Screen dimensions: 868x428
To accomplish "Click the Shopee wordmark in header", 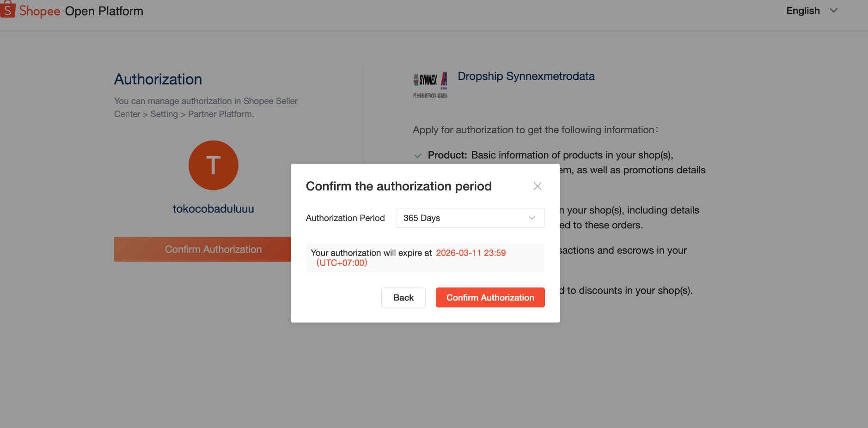I will (x=40, y=11).
